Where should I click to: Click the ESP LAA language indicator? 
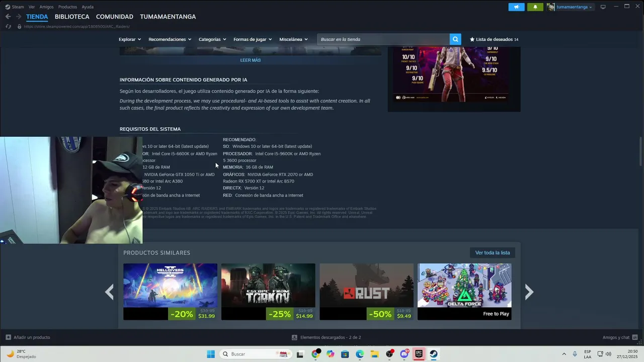click(x=588, y=354)
